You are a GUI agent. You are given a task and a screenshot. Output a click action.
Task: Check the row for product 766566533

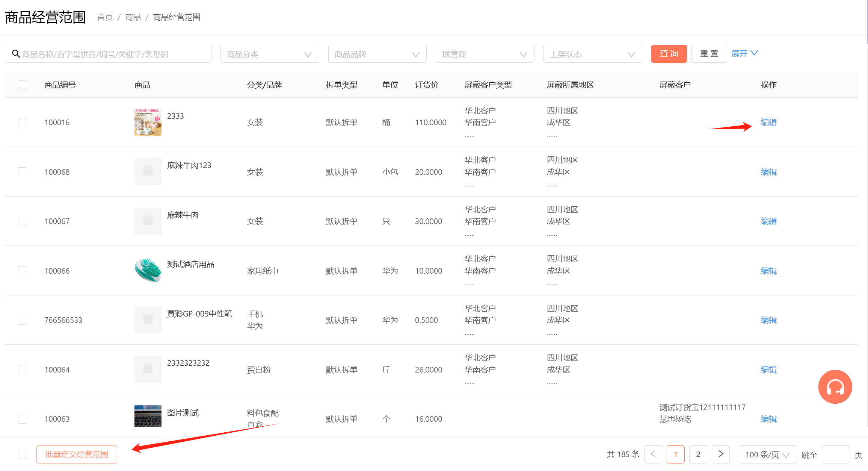23,320
